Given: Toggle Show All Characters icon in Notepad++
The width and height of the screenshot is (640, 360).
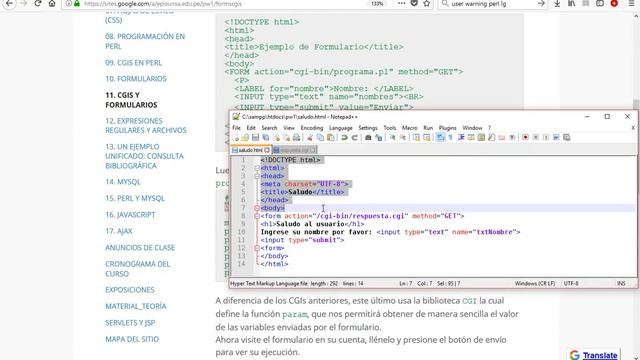Looking at the screenshot, I should tap(450, 138).
